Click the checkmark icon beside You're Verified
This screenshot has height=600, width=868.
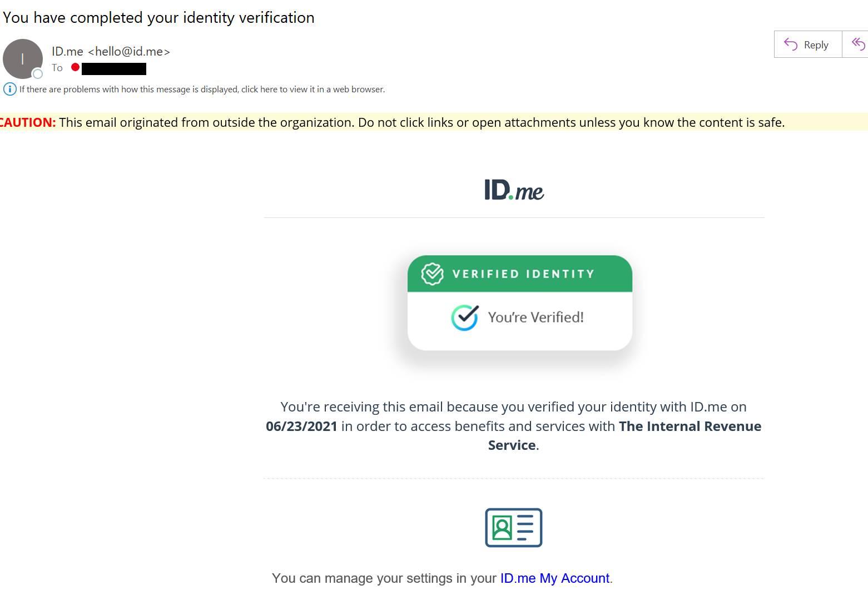[x=464, y=318]
